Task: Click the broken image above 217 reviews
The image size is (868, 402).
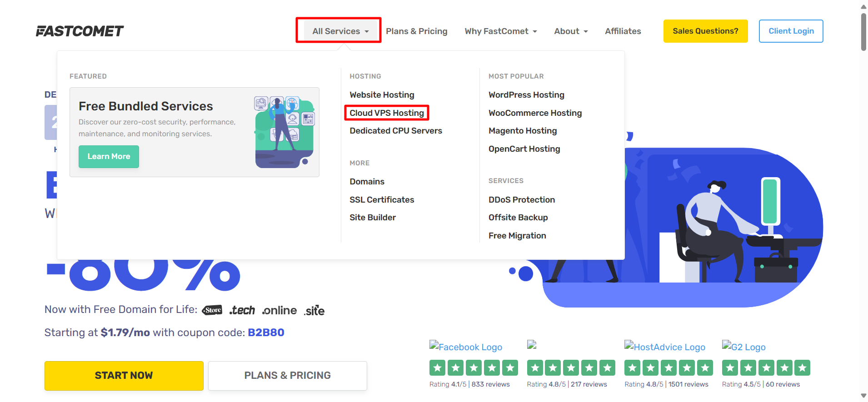Action: 532,345
